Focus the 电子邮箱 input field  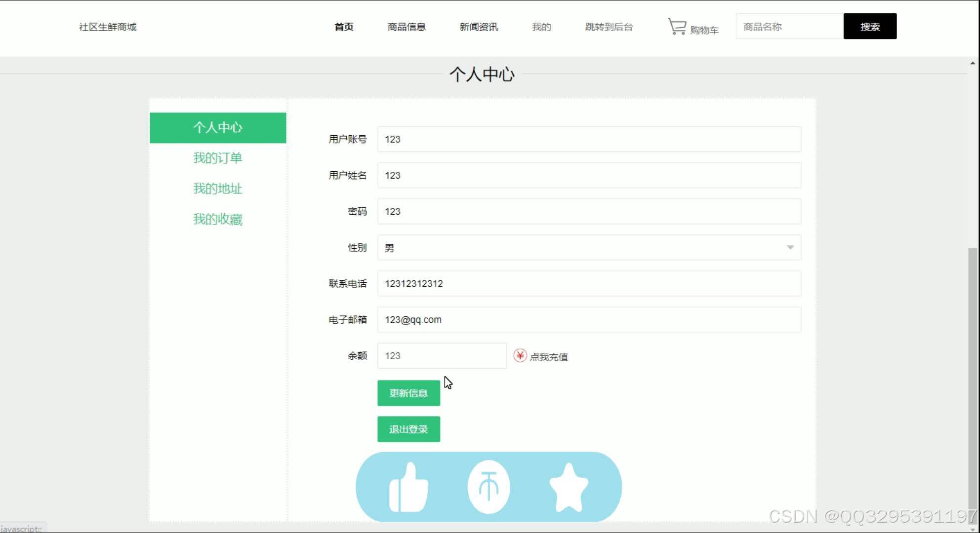[589, 320]
